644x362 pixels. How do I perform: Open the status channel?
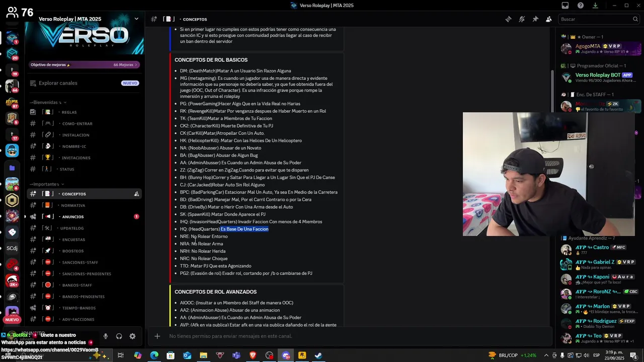click(x=84, y=169)
